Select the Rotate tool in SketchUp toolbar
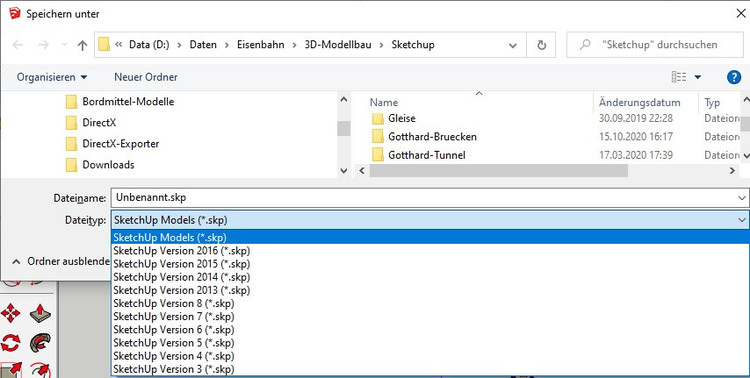This screenshot has height=378, width=750. (x=11, y=343)
